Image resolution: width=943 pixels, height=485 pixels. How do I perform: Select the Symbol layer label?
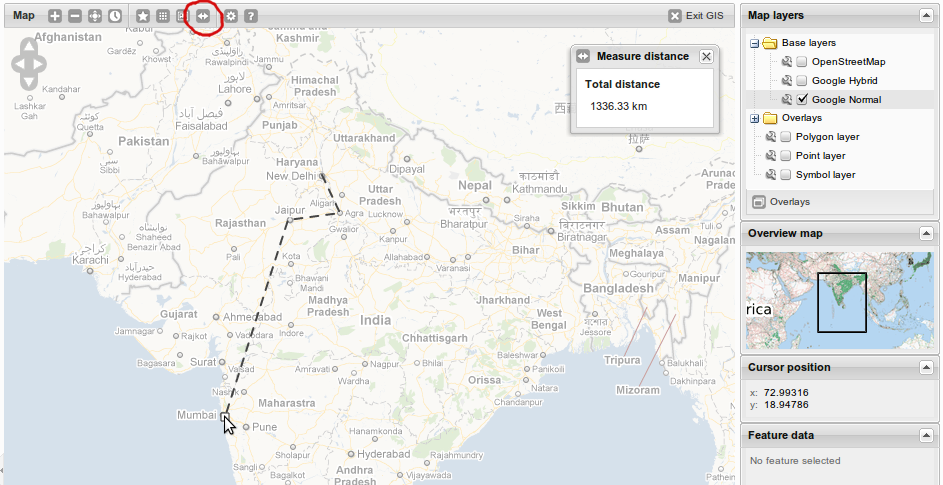pyautogui.click(x=825, y=175)
